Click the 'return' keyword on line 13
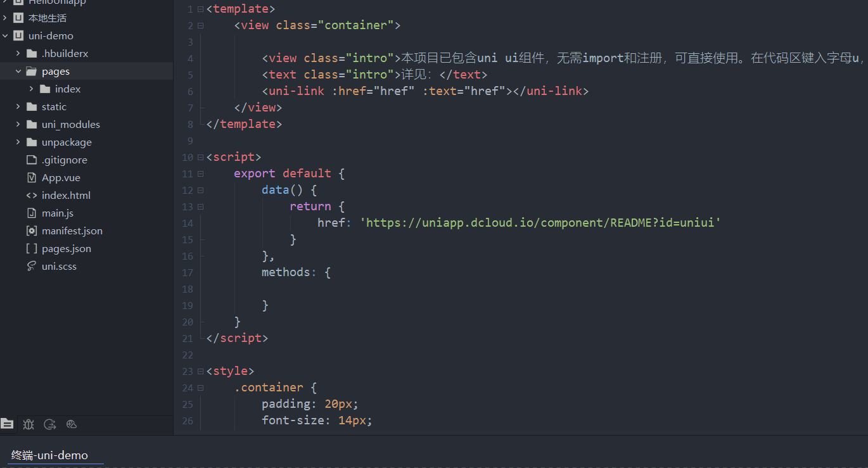Viewport: 868px width, 468px height. coord(310,206)
